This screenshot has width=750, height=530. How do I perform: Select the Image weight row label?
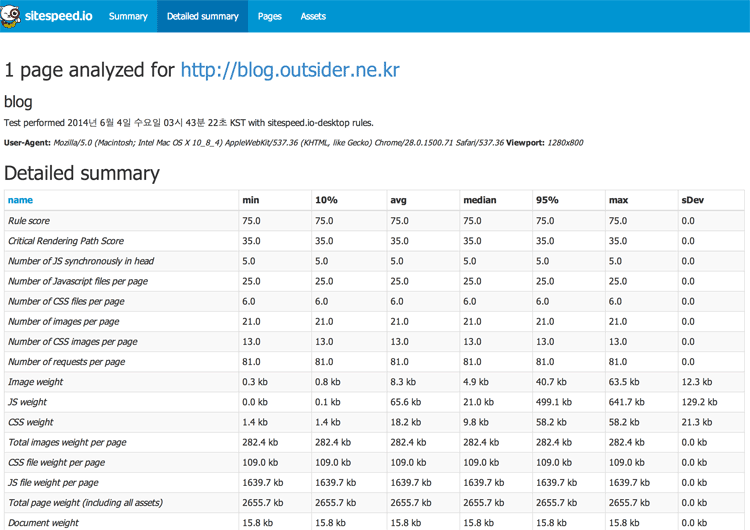35,381
